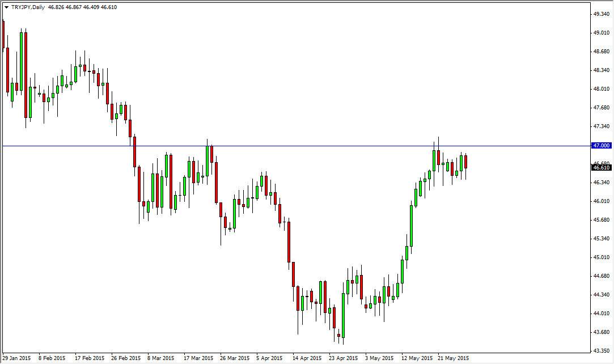This screenshot has height=364, width=614.
Task: Click the 48.340 price axis label
Action: 602,70
